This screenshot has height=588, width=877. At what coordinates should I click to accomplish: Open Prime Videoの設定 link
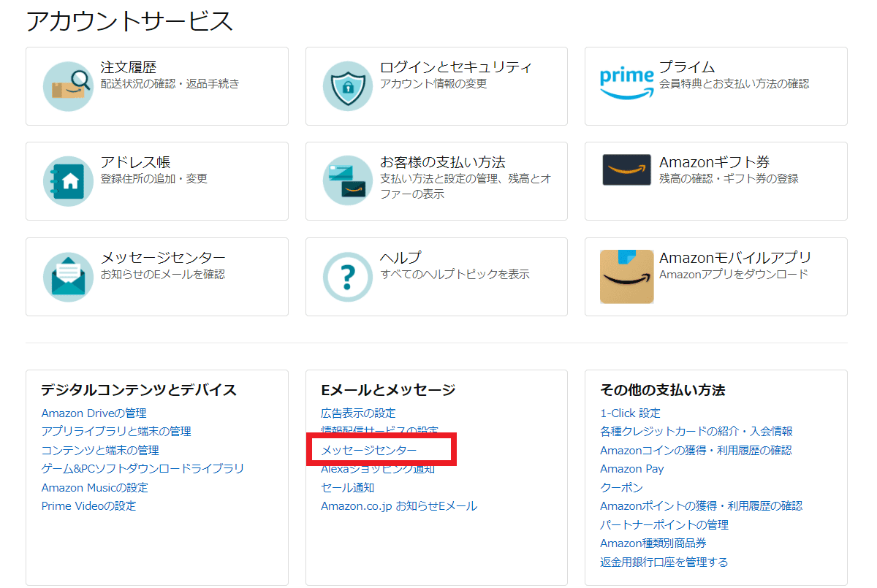pos(88,506)
